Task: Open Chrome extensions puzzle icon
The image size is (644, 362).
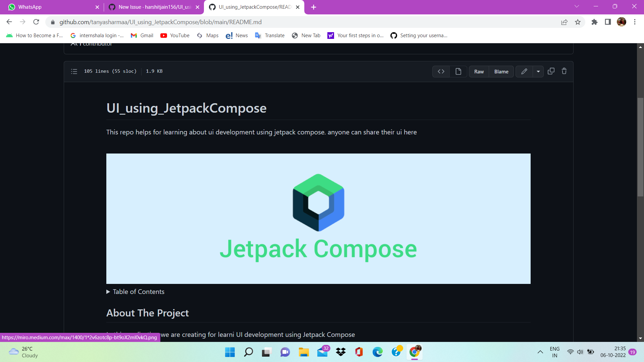Action: pyautogui.click(x=594, y=22)
